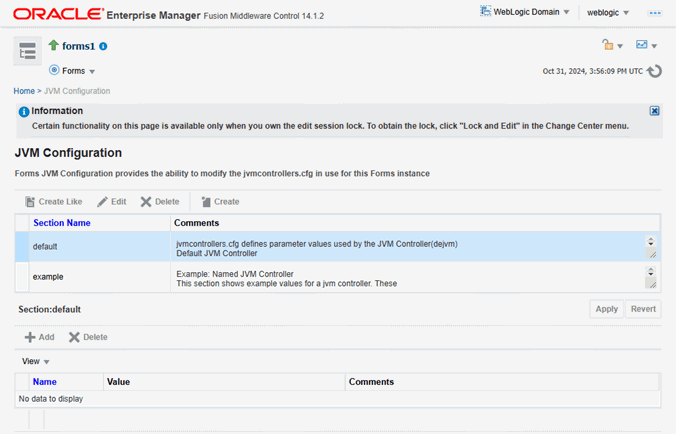The height and width of the screenshot is (434, 676).
Task: Click the top Comments column header
Action: pyautogui.click(x=196, y=223)
